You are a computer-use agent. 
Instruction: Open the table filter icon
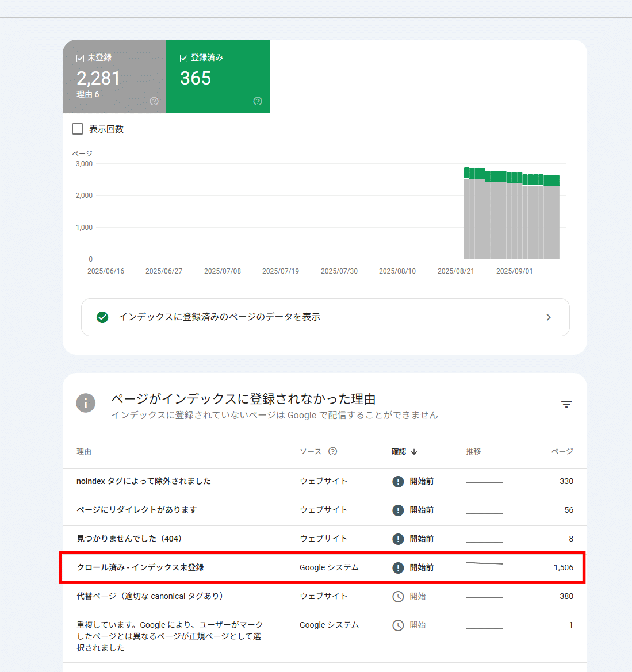tap(566, 404)
